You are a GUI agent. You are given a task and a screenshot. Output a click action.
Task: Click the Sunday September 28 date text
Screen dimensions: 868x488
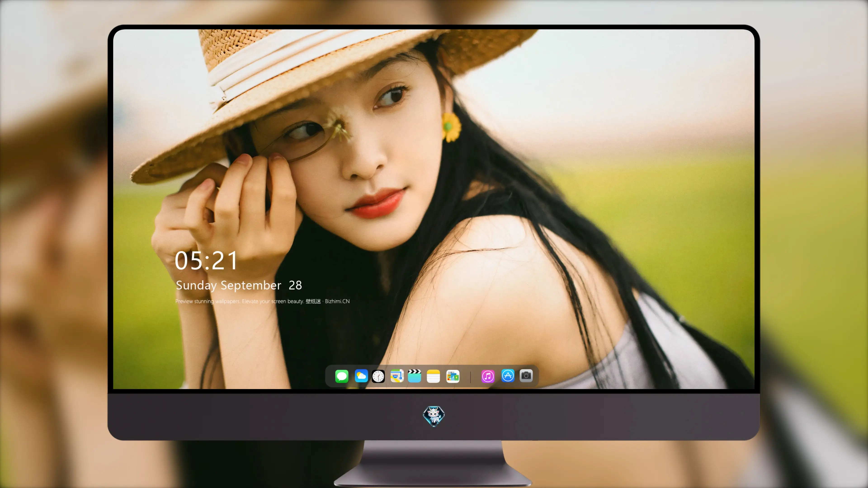pos(239,286)
